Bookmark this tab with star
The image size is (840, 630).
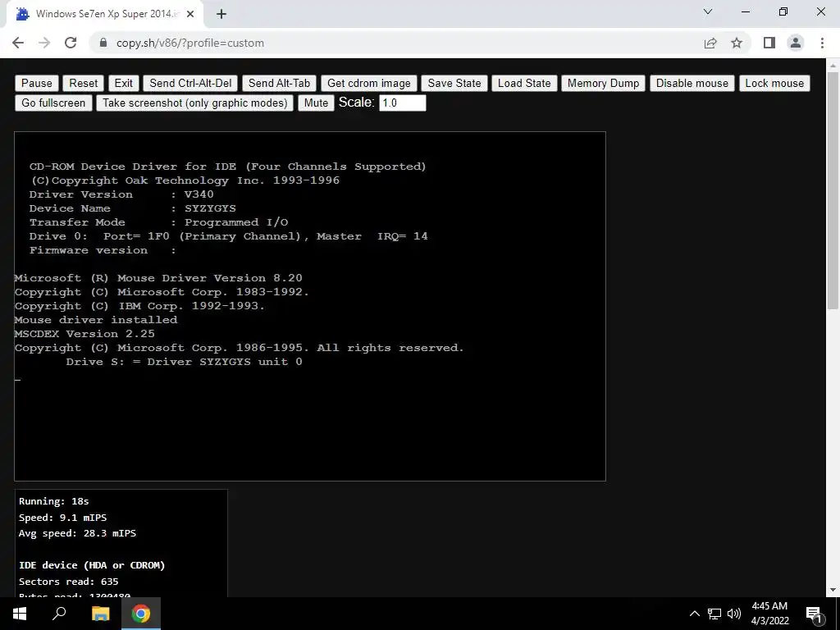coord(737,43)
